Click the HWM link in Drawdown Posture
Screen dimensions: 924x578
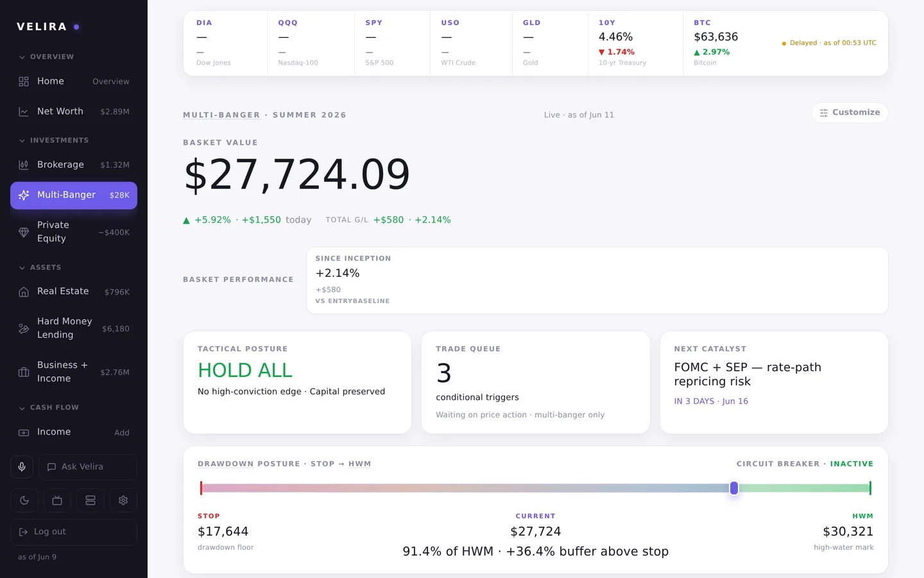coord(359,464)
